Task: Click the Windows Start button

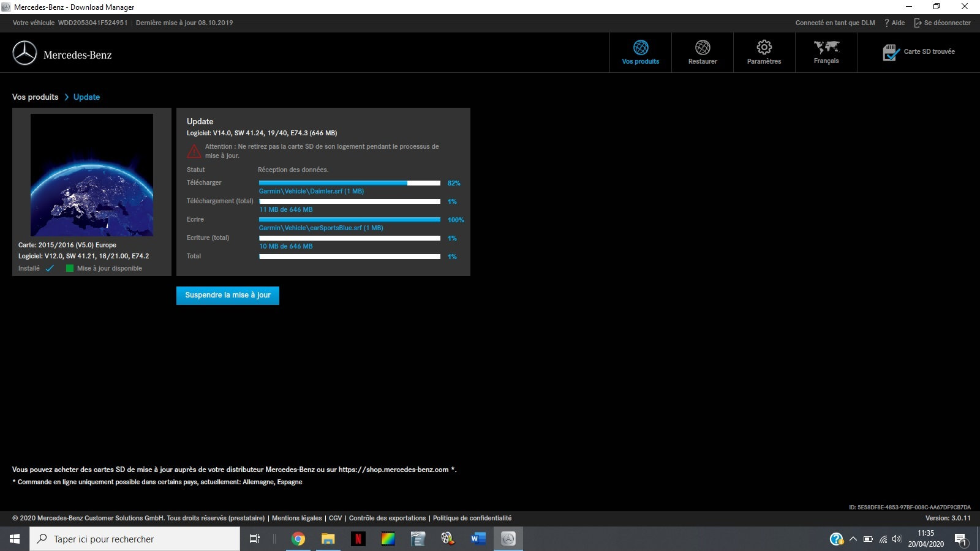Action: point(15,539)
